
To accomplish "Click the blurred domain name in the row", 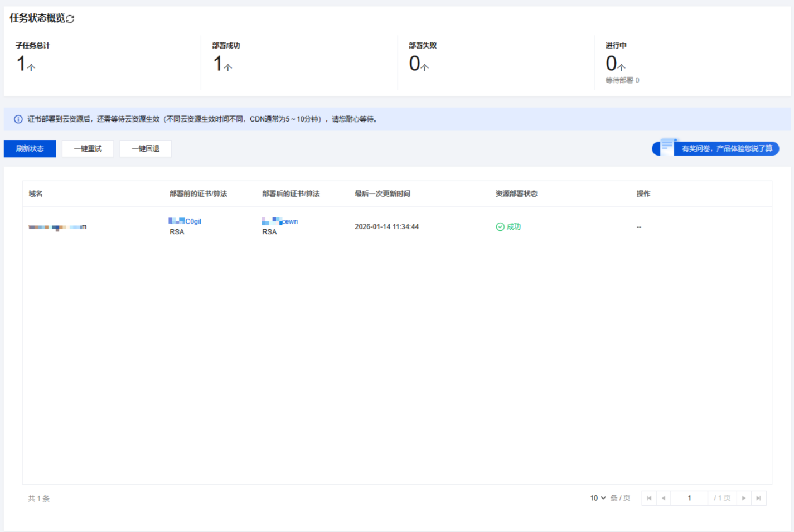I will pyautogui.click(x=57, y=227).
